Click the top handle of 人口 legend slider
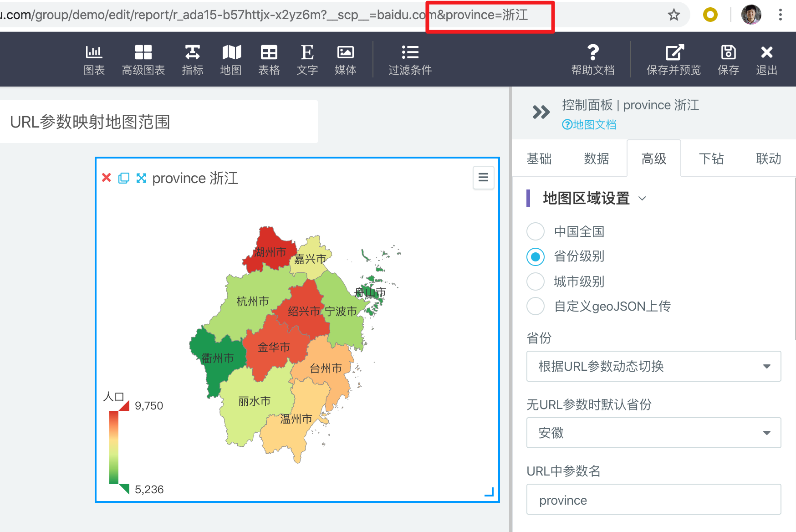 coord(124,405)
